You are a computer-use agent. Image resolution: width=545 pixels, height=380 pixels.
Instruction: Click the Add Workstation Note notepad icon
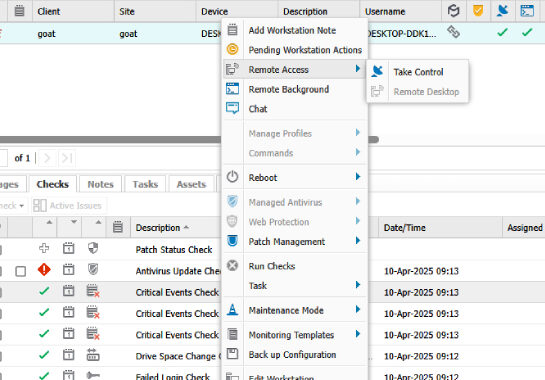[x=233, y=30]
